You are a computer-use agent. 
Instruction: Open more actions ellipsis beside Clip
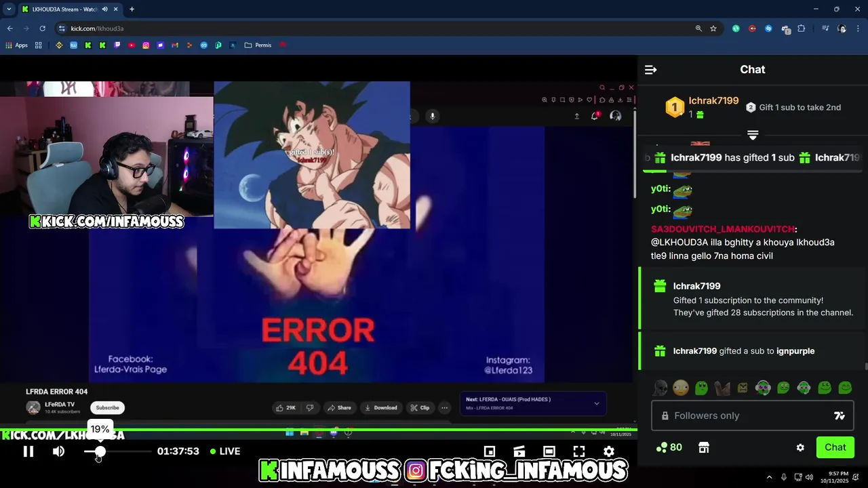pyautogui.click(x=445, y=407)
